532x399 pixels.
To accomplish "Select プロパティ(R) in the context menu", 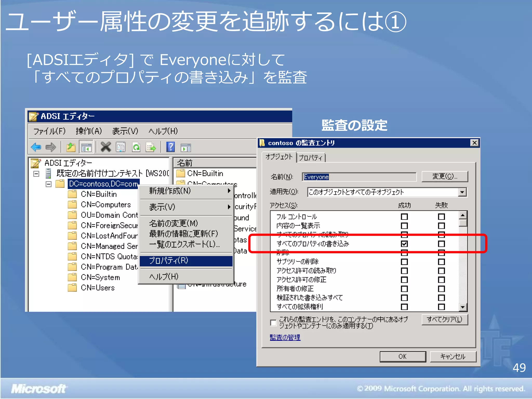I will point(186,261).
